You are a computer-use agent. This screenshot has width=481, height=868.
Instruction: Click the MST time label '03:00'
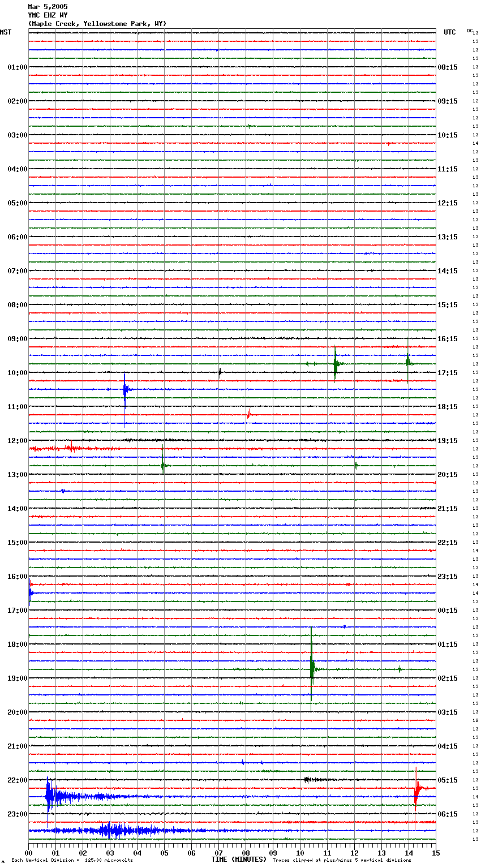coord(18,135)
